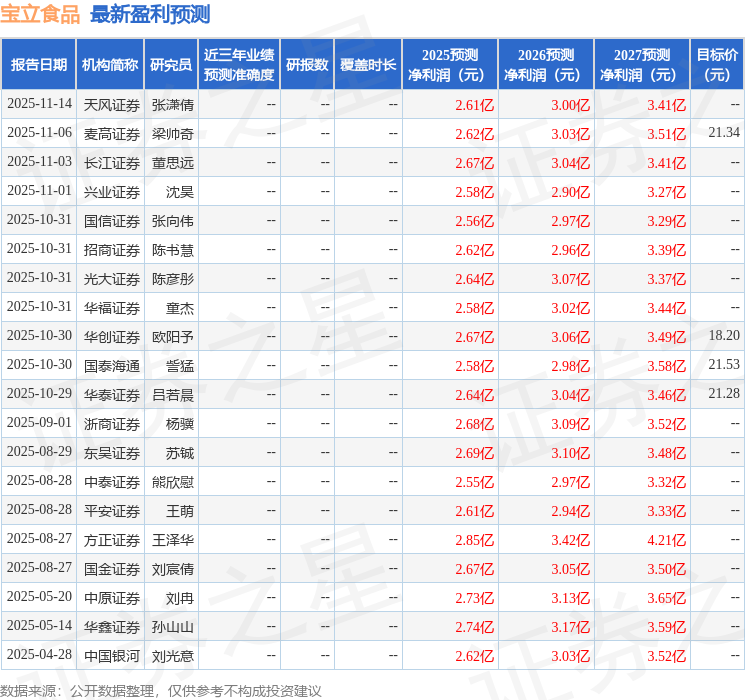This screenshot has height=700, width=745.
Task: Select the 华鑫证券 institution cell
Action: click(112, 627)
